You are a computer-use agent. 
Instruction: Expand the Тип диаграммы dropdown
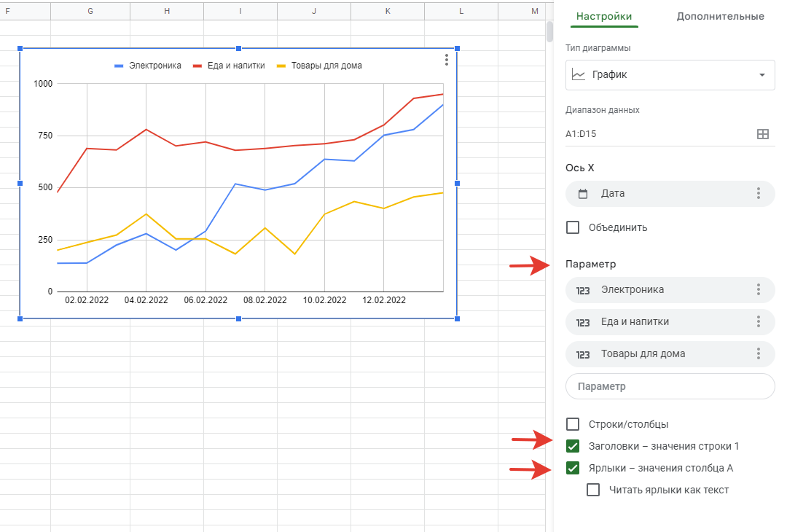[670, 74]
